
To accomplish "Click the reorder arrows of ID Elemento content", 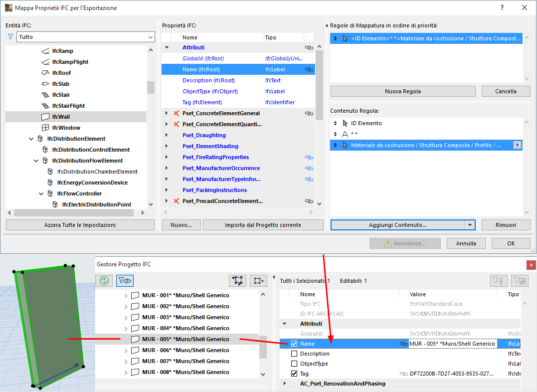I will pos(335,123).
